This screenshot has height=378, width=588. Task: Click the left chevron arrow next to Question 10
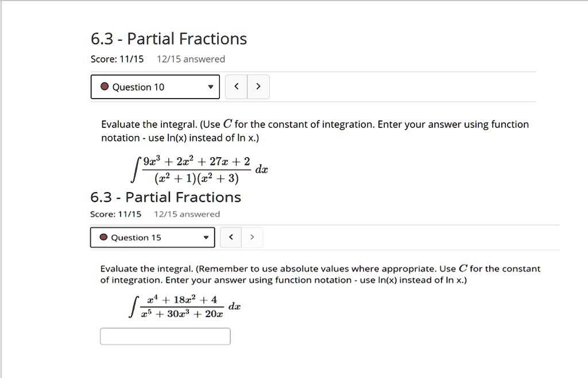[x=236, y=86]
